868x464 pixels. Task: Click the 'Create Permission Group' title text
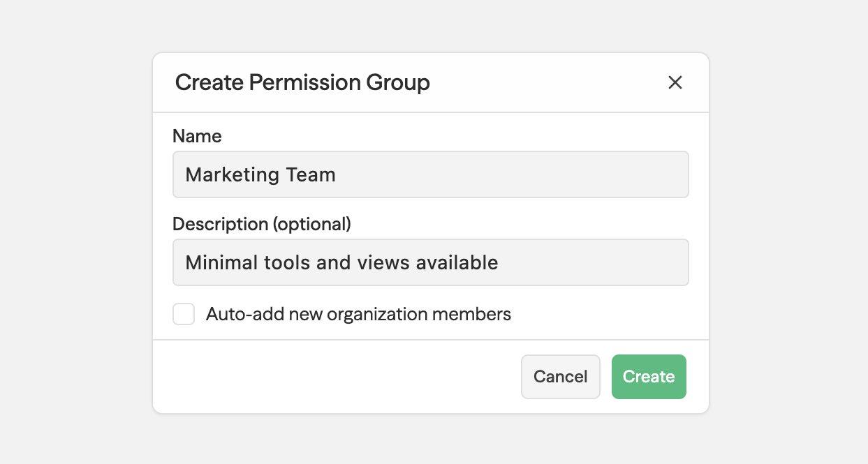coord(302,82)
